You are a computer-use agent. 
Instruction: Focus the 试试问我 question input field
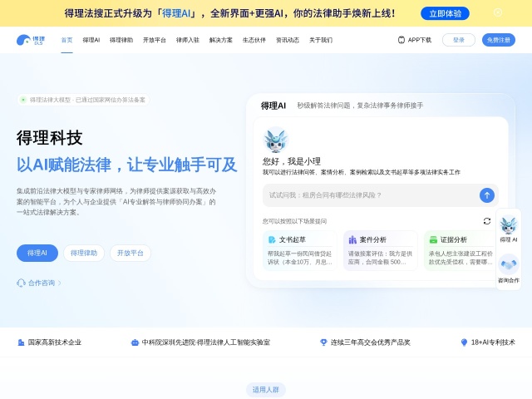click(x=370, y=195)
